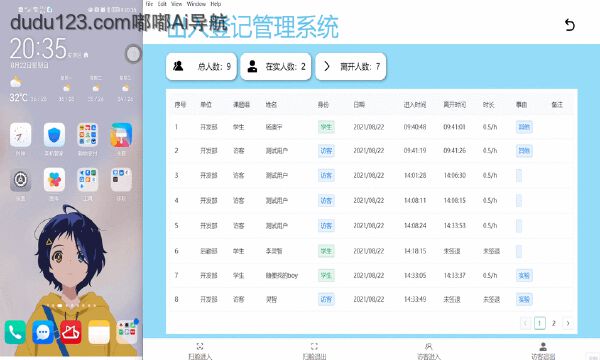Open the face scan exit (扫脸退出) tab

(314, 351)
